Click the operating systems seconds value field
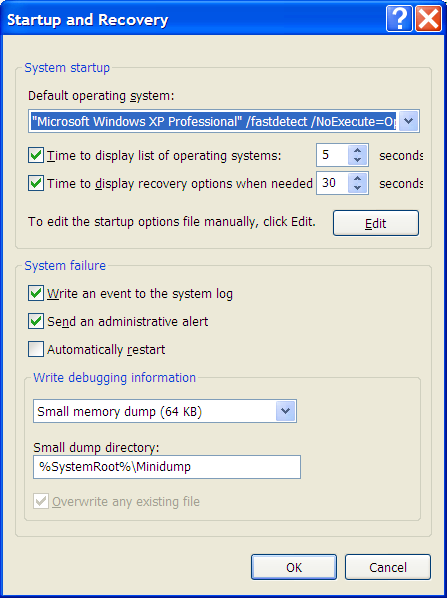 [333, 155]
